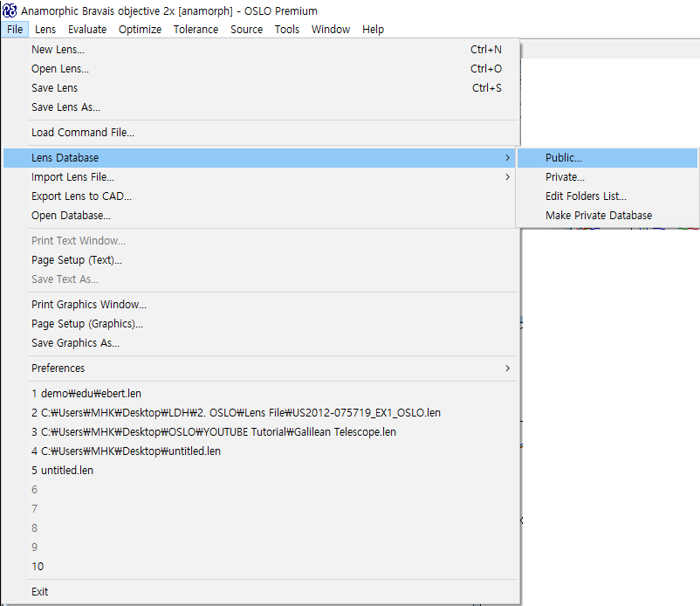Open recent file demo\edu\ebert.len
This screenshot has width=700, height=606.
tap(261, 394)
